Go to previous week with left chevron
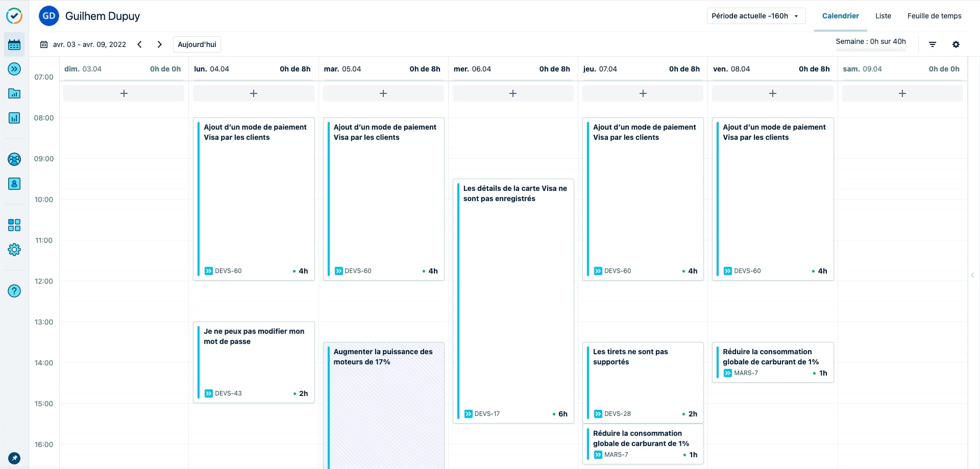Viewport: 980px width, 469px height. pos(139,44)
